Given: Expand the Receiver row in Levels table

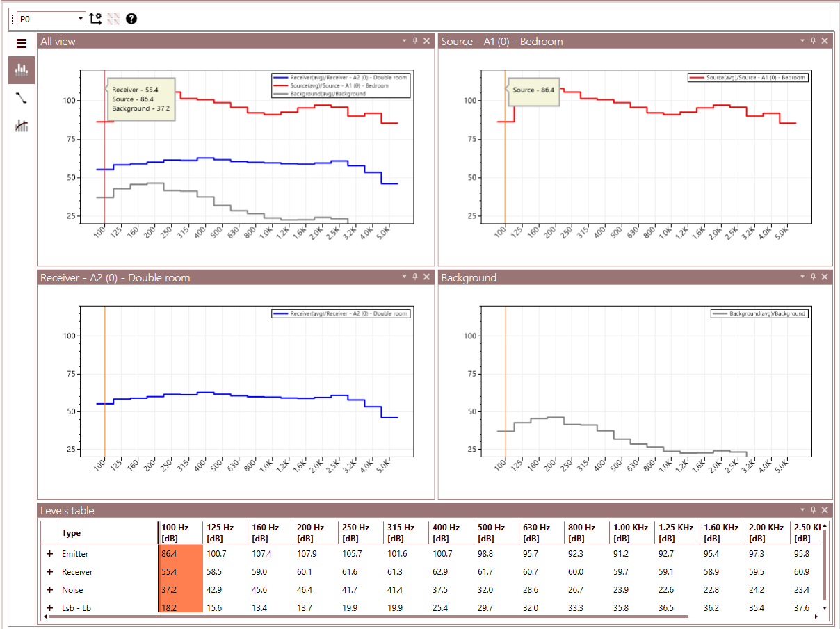Looking at the screenshot, I should [x=49, y=572].
